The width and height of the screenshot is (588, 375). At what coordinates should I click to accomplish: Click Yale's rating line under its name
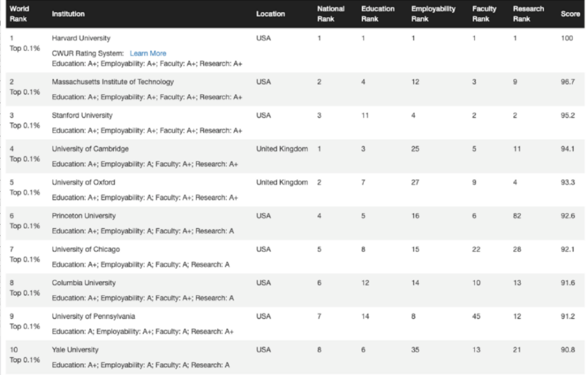[141, 365]
